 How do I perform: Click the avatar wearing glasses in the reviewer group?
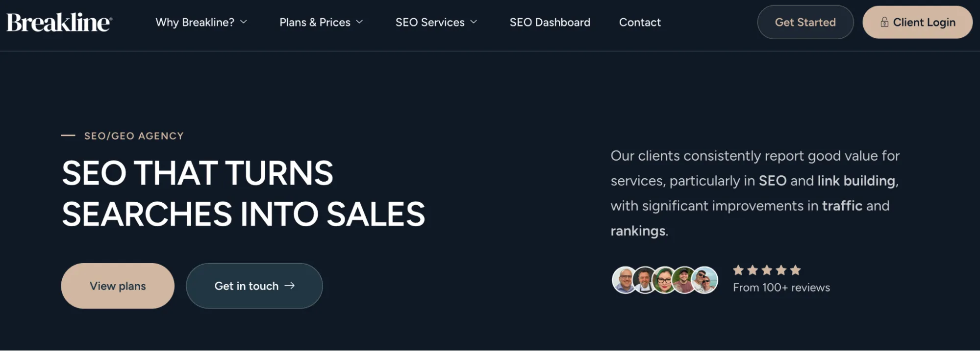point(665,280)
